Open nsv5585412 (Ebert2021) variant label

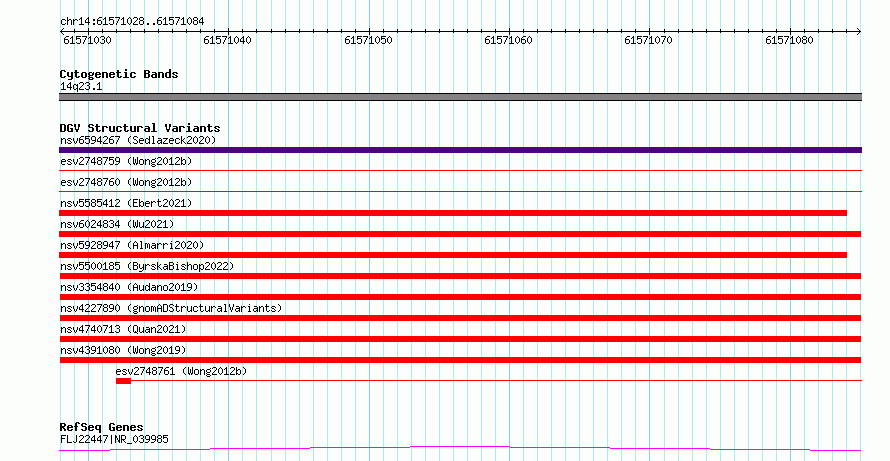[x=126, y=203]
